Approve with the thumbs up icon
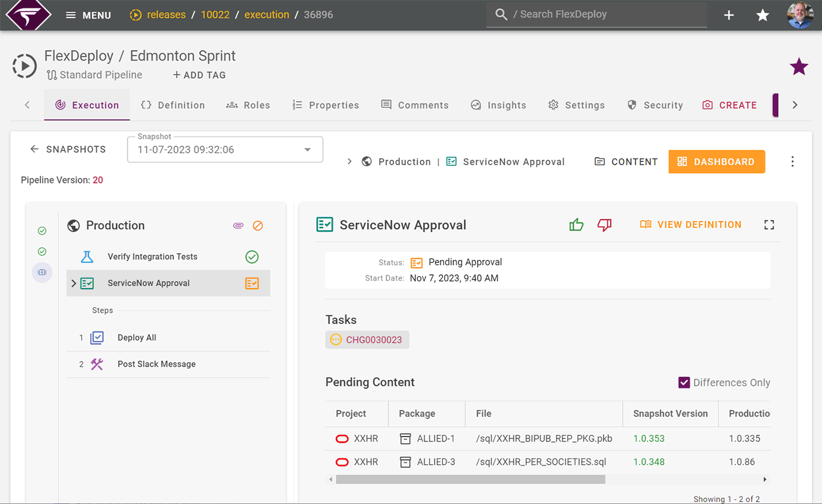Viewport: 822px width, 504px height. (x=576, y=225)
